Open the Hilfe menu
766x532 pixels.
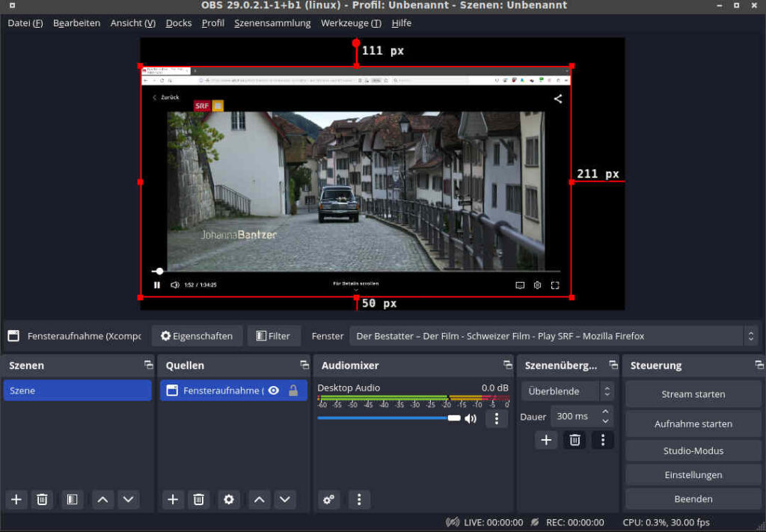coord(402,23)
